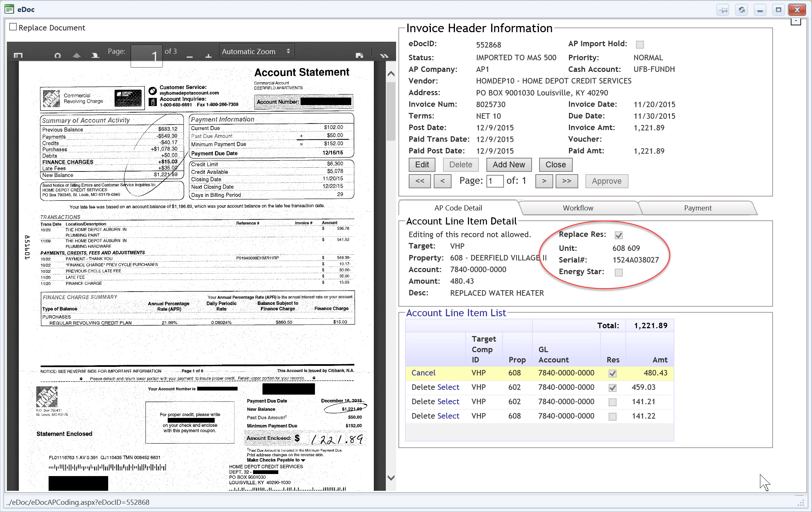Open PDF viewer tools double-arrow menu
812x512 pixels.
click(384, 55)
